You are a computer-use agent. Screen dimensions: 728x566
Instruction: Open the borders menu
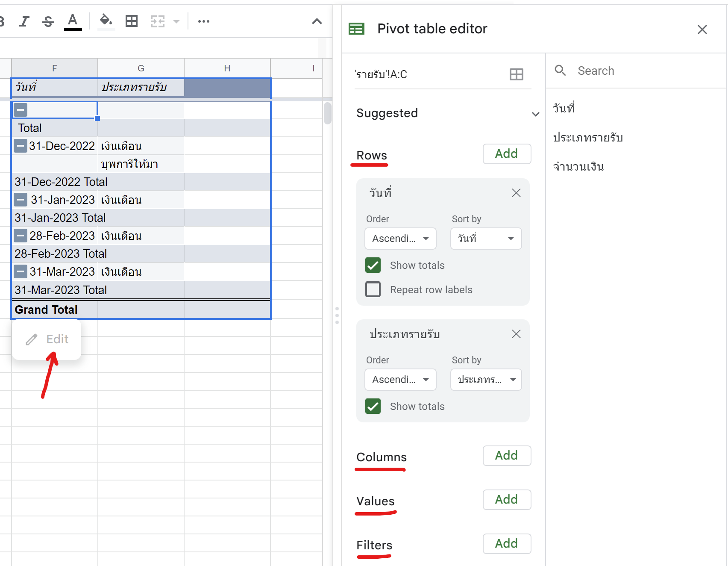[131, 21]
